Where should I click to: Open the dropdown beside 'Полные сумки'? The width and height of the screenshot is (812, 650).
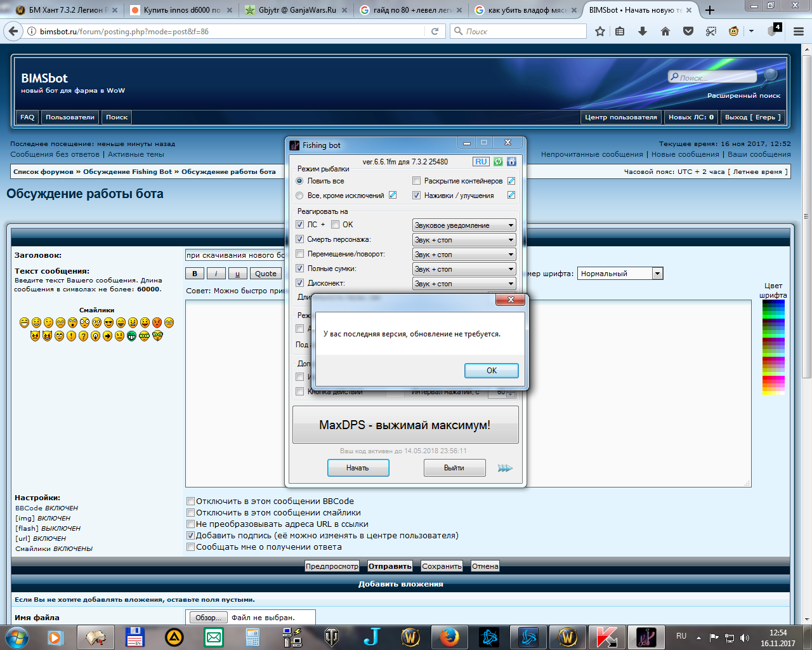pos(464,269)
